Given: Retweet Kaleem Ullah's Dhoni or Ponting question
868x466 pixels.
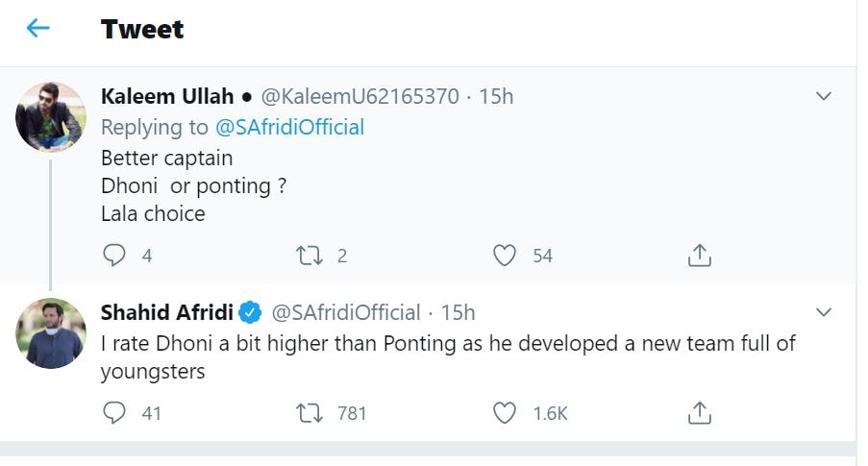Looking at the screenshot, I should coord(310,256).
